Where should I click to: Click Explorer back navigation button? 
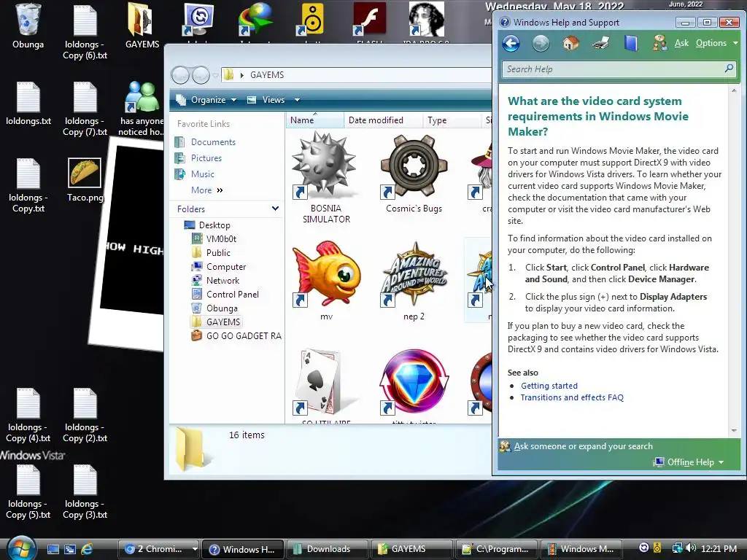coord(181,75)
